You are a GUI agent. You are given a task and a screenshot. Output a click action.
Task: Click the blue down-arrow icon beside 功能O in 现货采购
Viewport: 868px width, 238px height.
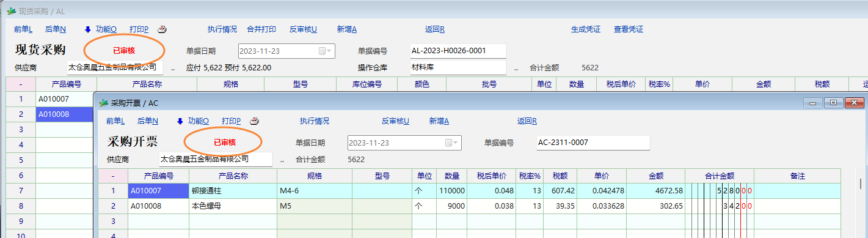pos(87,29)
